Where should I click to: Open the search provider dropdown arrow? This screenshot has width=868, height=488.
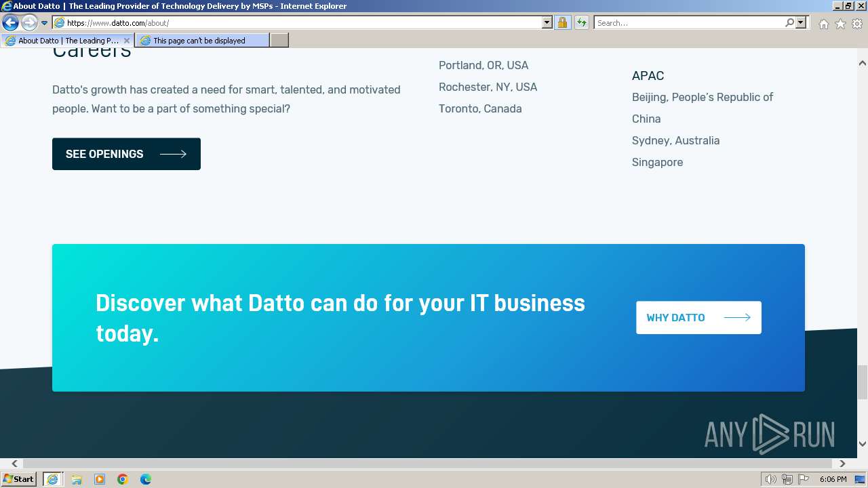[801, 22]
